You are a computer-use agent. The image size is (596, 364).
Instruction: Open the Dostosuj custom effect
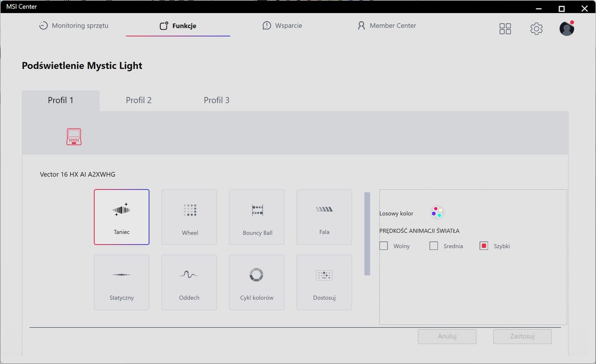coord(324,282)
